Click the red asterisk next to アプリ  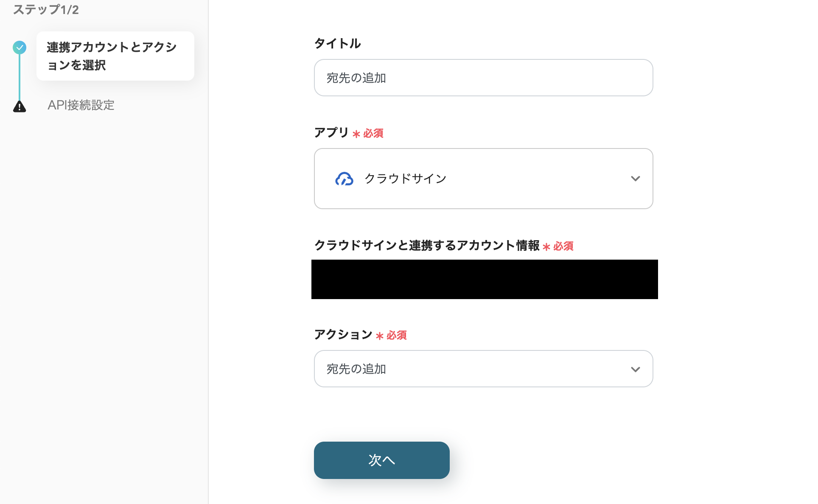coord(356,134)
